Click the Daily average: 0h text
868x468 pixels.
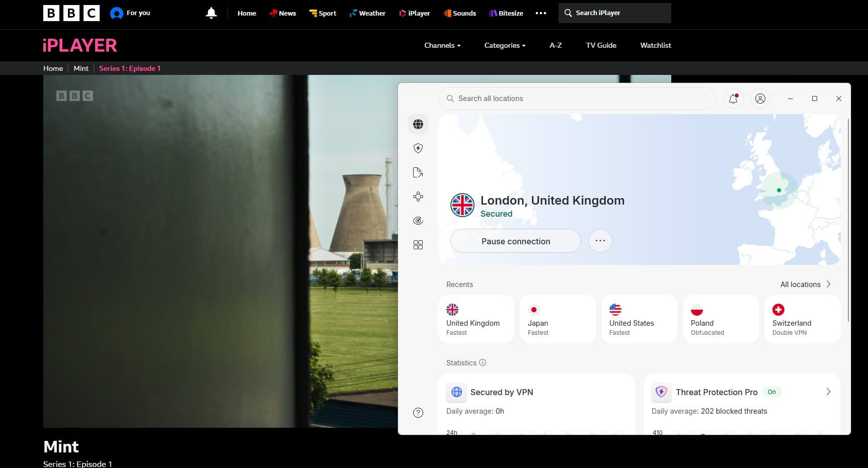[x=475, y=411]
